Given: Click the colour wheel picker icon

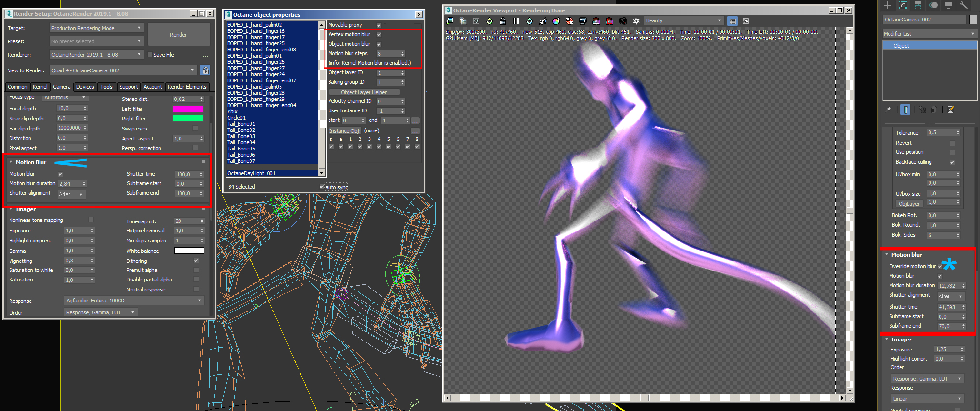Looking at the screenshot, I should 556,21.
